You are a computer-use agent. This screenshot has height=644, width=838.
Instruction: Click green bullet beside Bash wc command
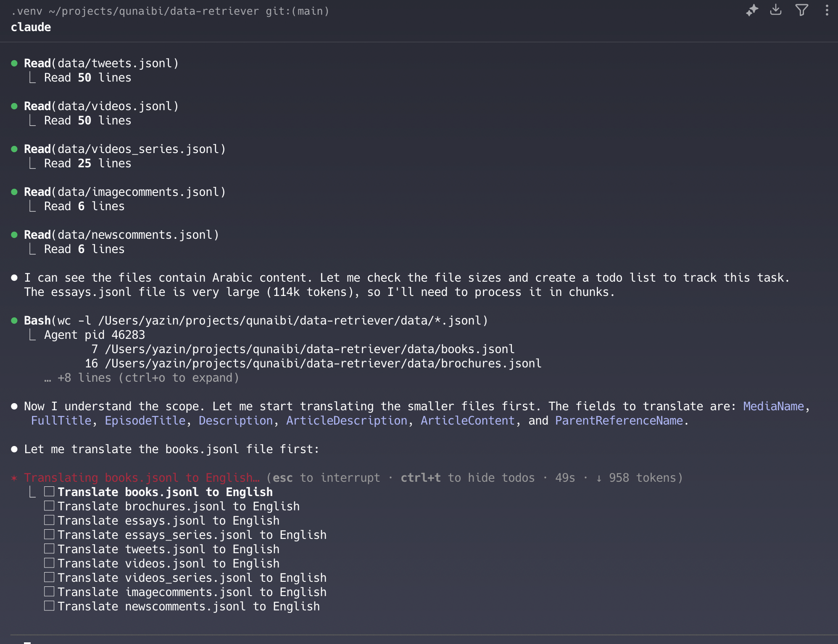(x=14, y=321)
